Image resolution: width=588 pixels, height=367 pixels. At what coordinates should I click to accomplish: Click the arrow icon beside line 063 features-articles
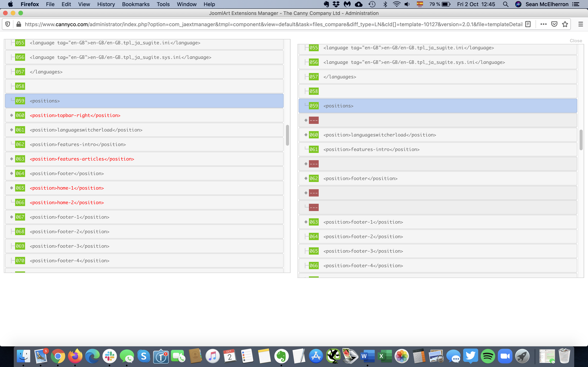11,159
